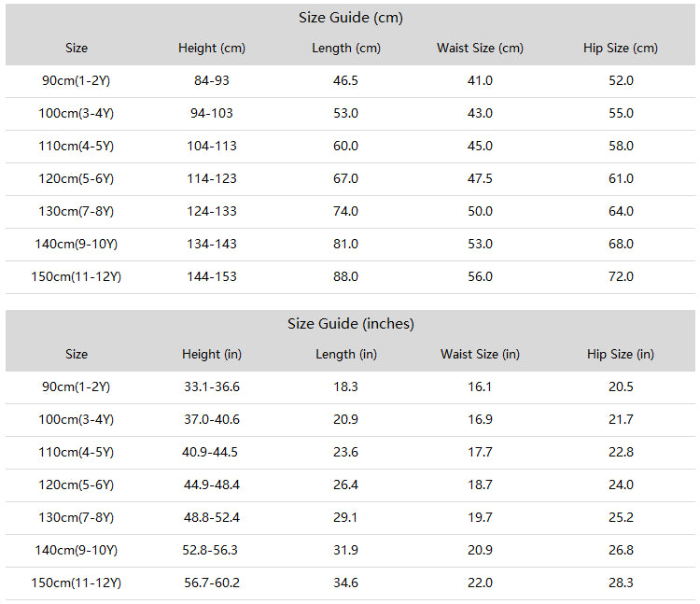Click the Waist Size (cm) column header
The width and height of the screenshot is (700, 604).
click(480, 49)
